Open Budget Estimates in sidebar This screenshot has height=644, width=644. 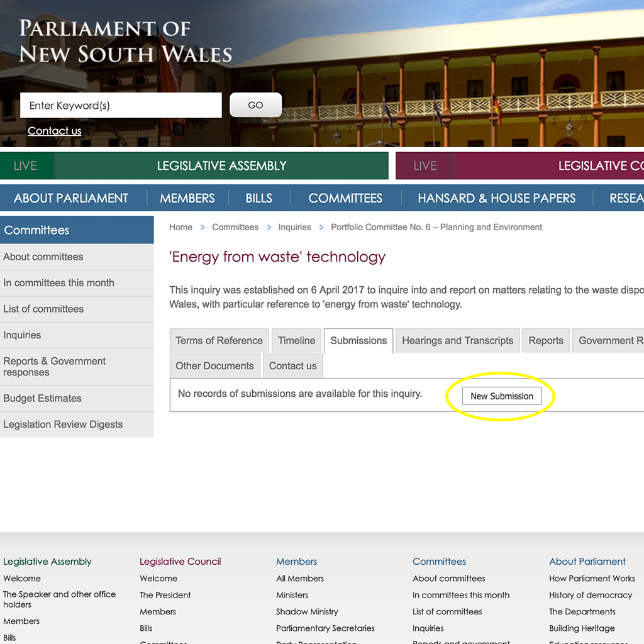[77, 398]
